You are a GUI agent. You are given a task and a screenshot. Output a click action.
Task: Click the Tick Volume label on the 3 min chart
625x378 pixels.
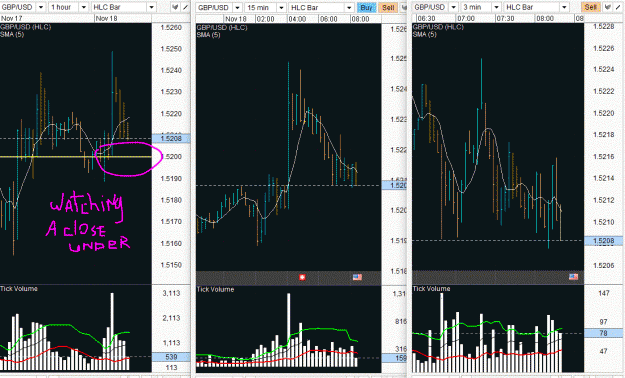click(x=431, y=289)
